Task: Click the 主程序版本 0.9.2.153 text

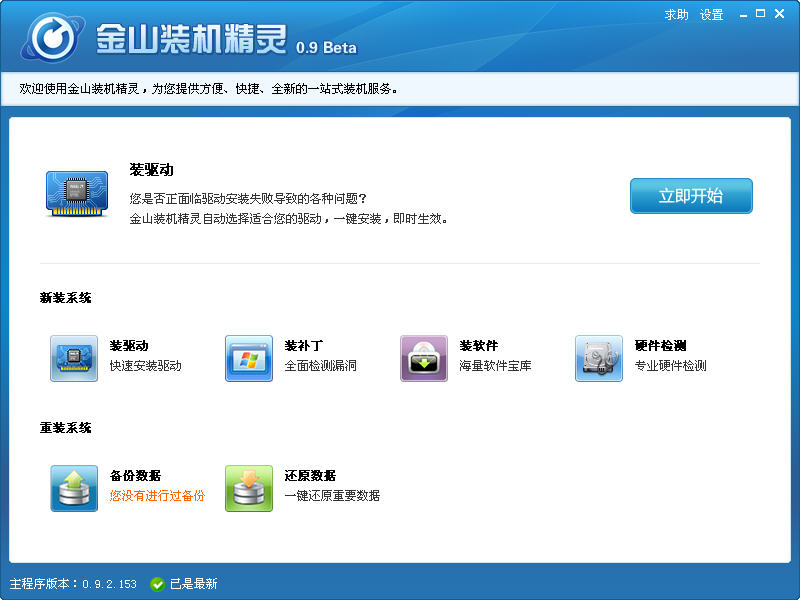Action: 73,584
